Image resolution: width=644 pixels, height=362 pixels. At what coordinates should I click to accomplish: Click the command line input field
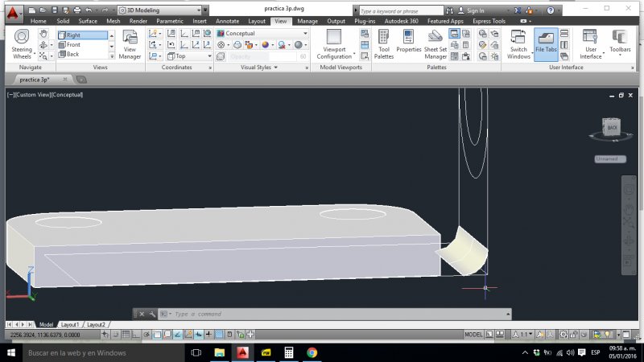[322, 314]
